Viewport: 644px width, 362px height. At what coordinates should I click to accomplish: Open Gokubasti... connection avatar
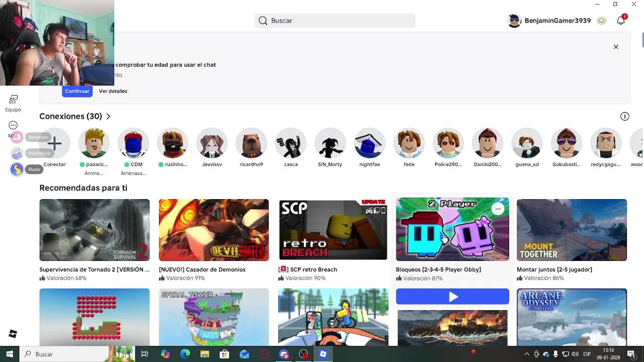[567, 144]
